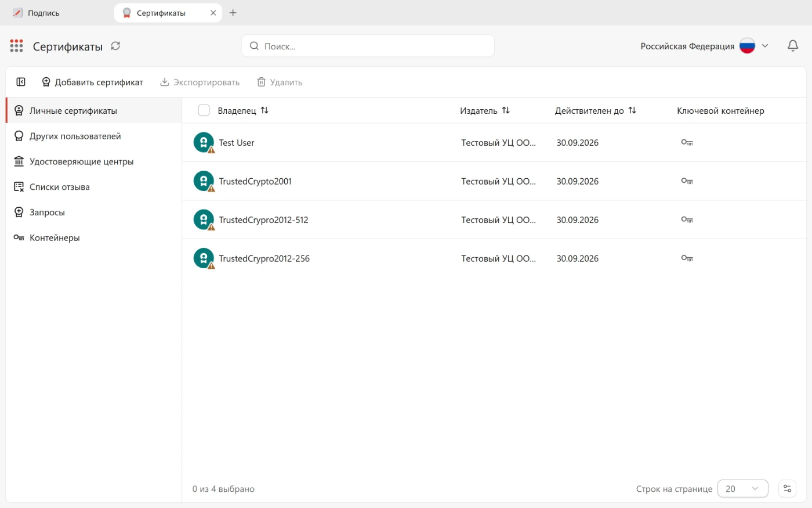Expand the Российская Федерация region dropdown

pyautogui.click(x=765, y=46)
